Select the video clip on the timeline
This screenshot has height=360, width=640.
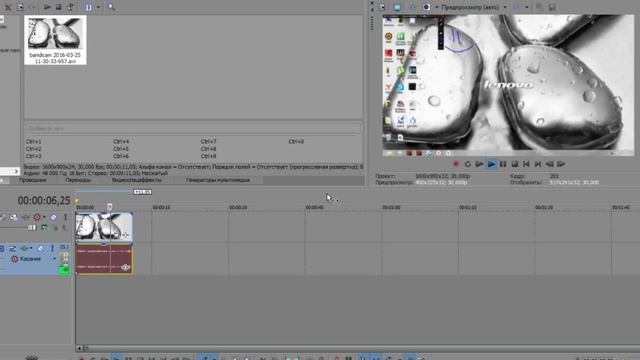104,227
